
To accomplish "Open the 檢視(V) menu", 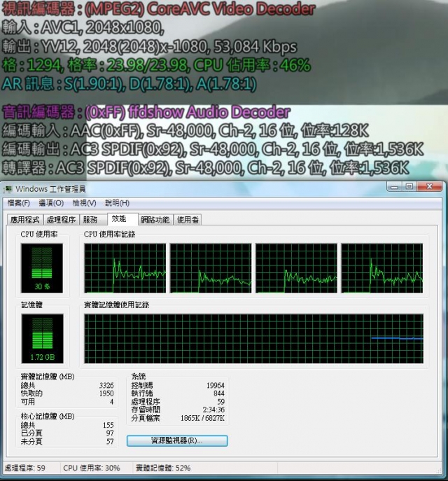I will 84,203.
